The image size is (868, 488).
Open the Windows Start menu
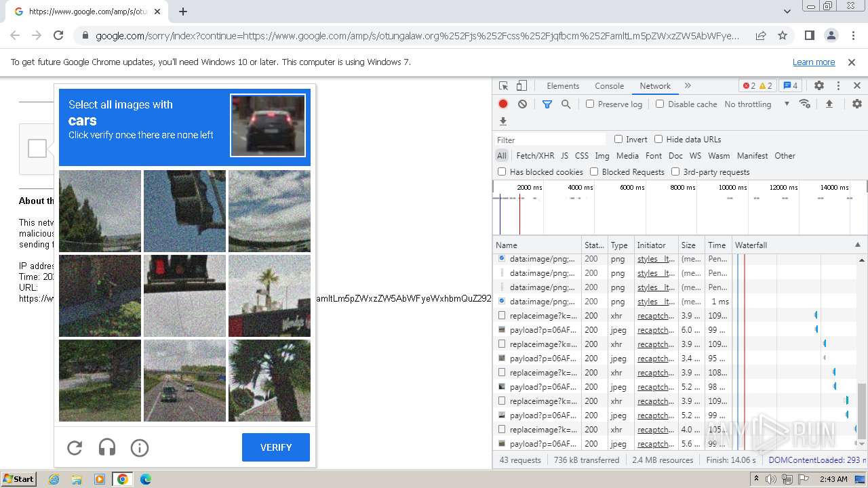18,479
